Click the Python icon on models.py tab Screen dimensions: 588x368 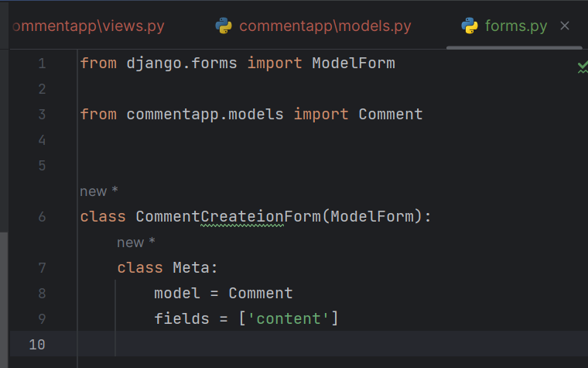(224, 26)
